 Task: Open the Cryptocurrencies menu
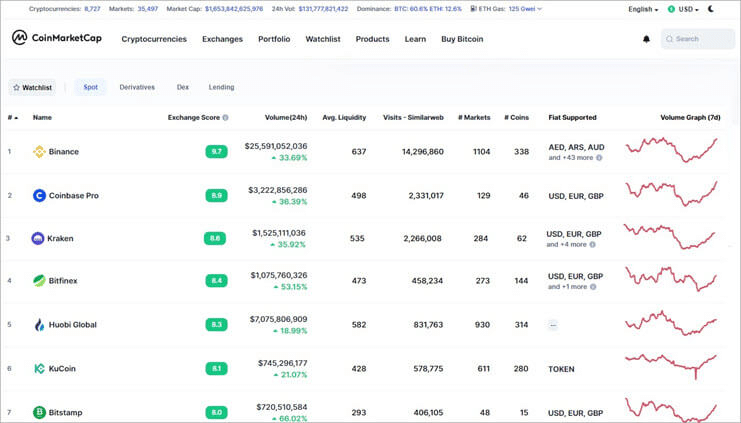154,39
